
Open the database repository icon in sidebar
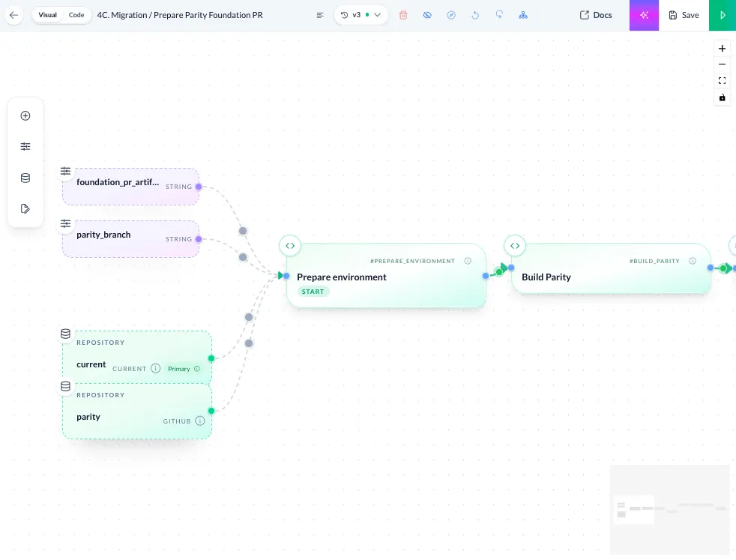[25, 178]
